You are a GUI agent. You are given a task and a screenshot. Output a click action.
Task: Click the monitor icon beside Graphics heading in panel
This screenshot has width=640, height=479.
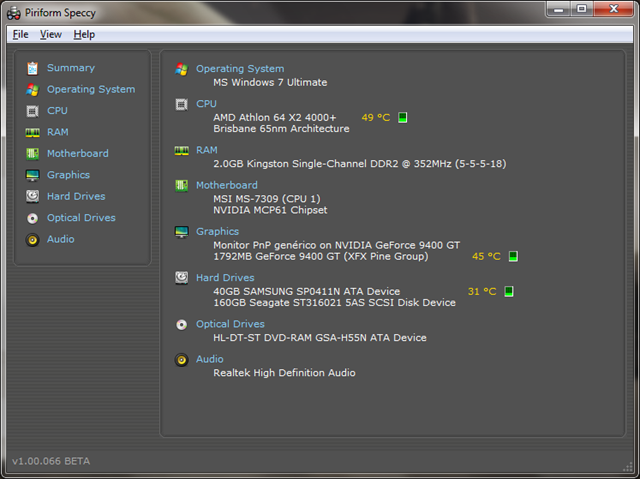coord(182,232)
